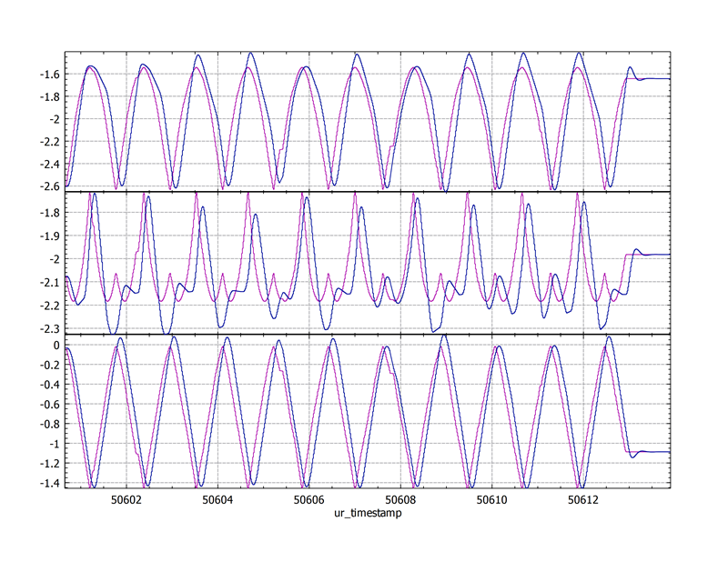Screen dimensions: 728x562
Task: Select the -2.2 tick label in the top plot
Action: click(x=50, y=142)
